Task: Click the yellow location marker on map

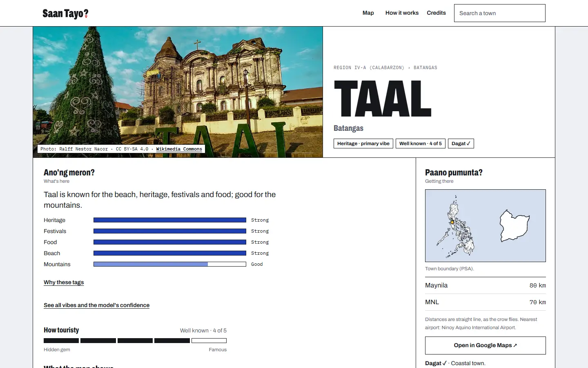Action: click(452, 222)
